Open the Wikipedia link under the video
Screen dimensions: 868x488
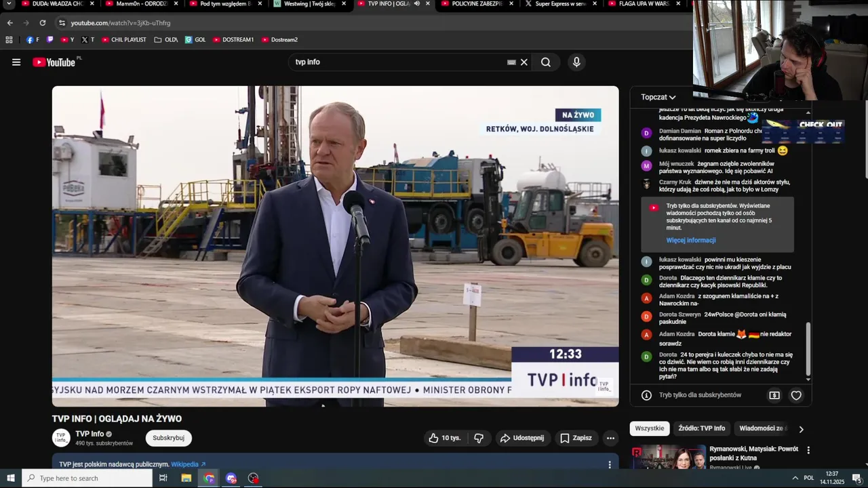click(x=188, y=465)
